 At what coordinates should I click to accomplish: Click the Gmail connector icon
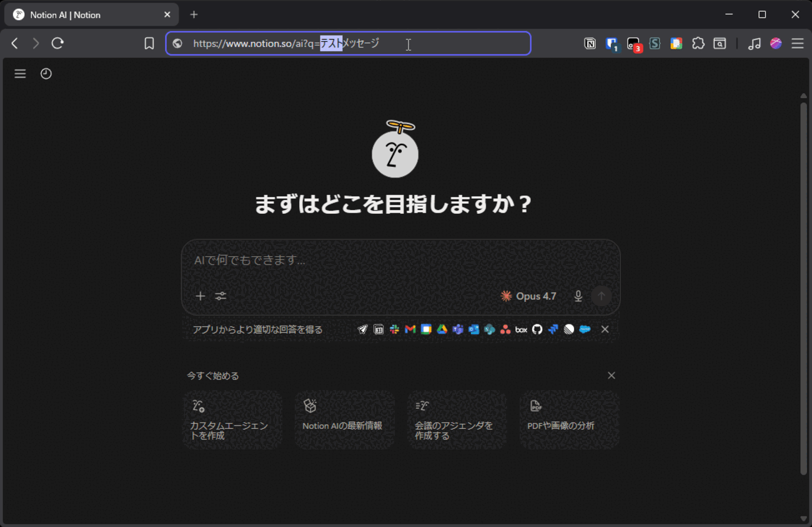(410, 329)
